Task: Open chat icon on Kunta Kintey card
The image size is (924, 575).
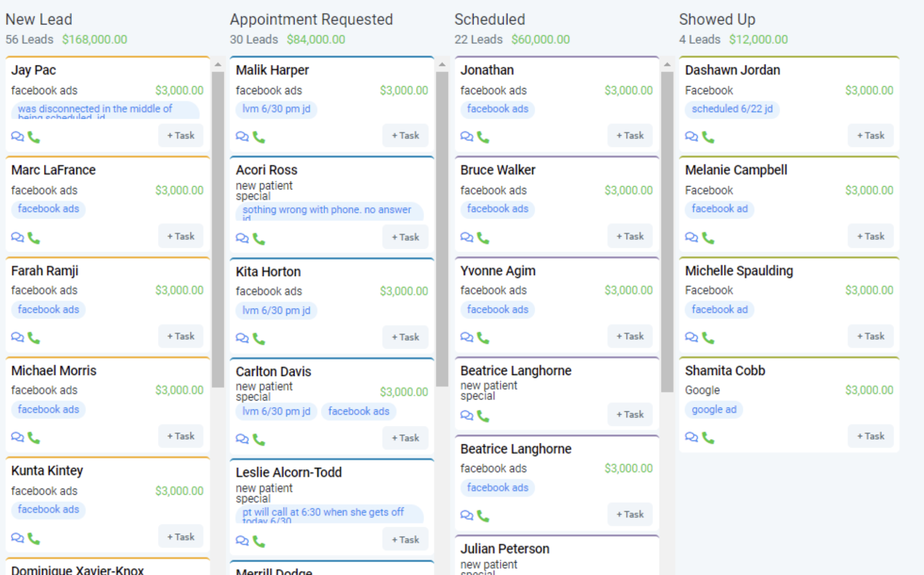Action: tap(17, 538)
